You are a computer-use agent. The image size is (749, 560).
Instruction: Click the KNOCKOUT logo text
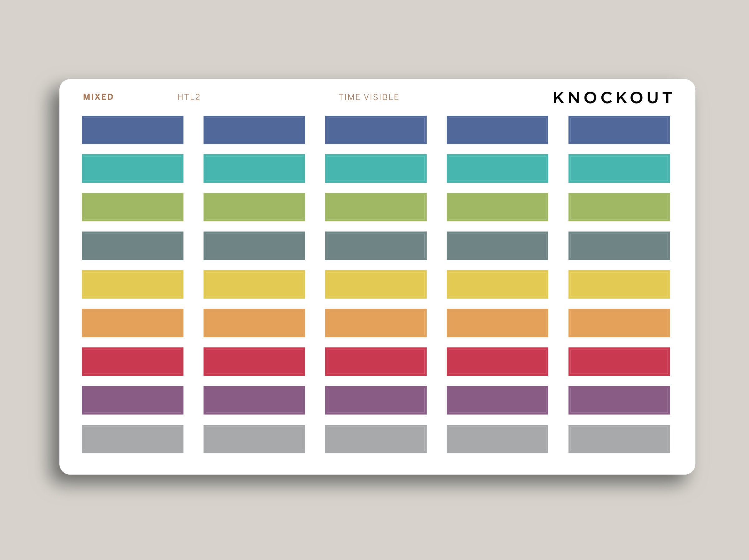[x=612, y=98]
